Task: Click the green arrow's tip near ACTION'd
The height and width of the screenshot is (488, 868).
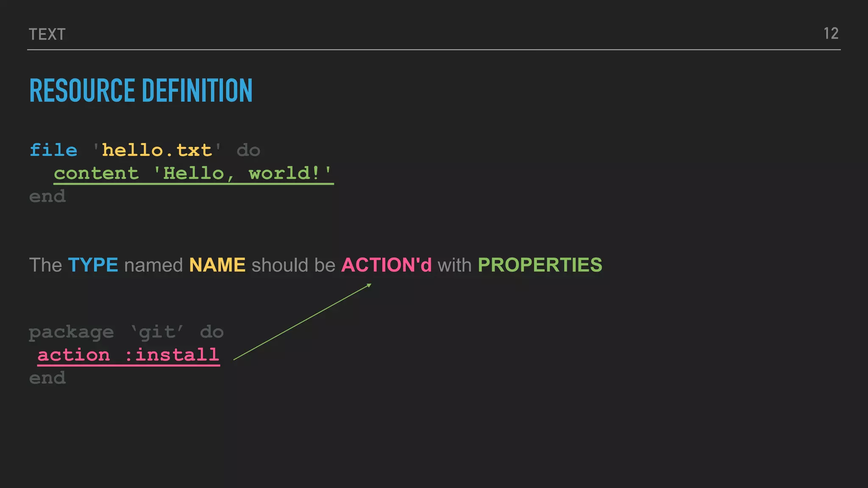Action: point(370,285)
